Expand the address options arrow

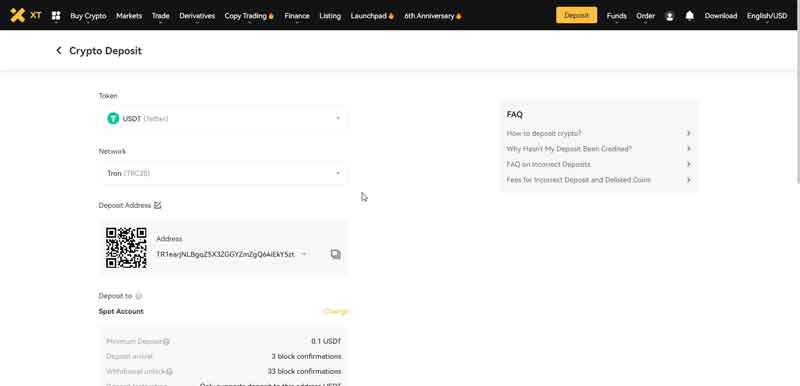coord(304,254)
